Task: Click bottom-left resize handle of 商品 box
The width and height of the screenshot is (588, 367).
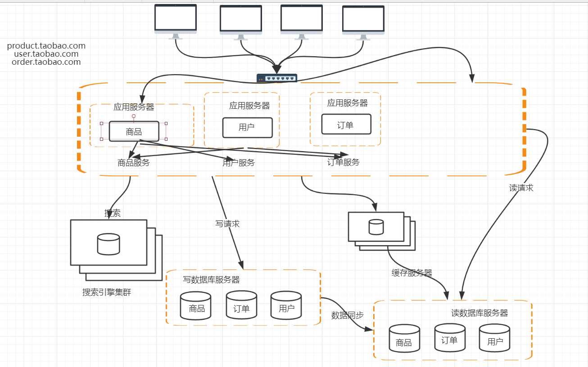Action: tap(102, 139)
